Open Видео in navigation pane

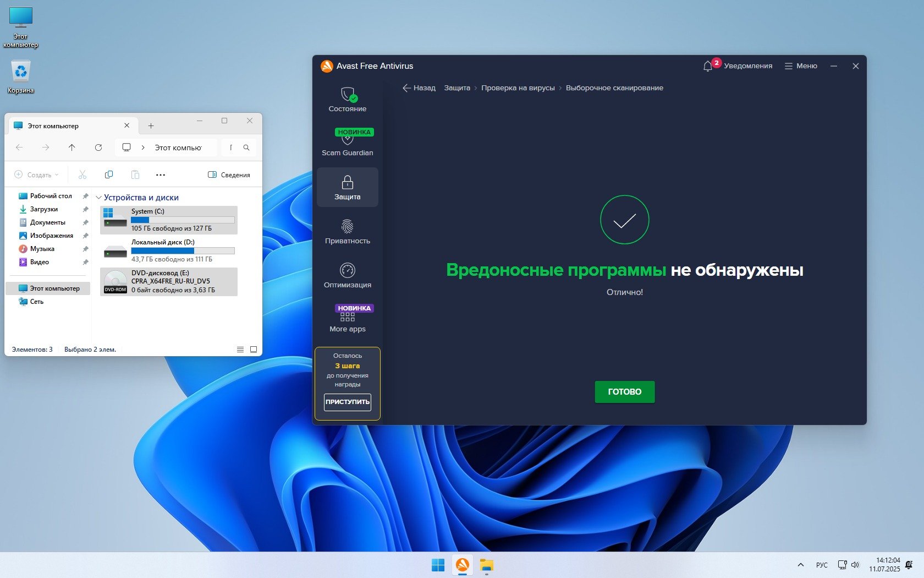click(39, 262)
